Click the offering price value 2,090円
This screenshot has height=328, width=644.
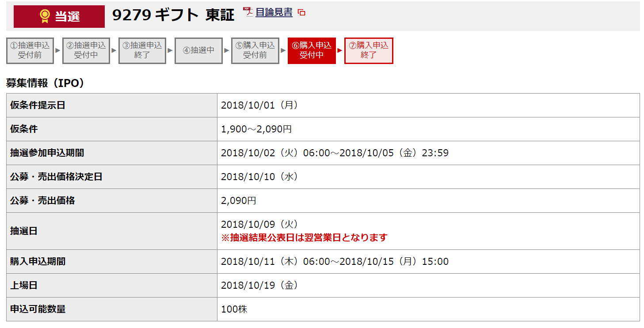coord(238,200)
